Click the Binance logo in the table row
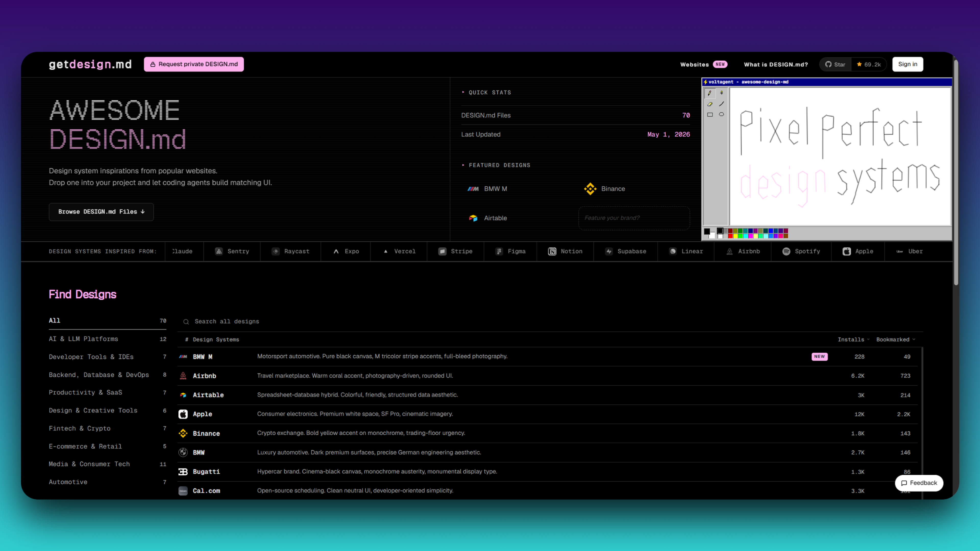 (x=183, y=433)
